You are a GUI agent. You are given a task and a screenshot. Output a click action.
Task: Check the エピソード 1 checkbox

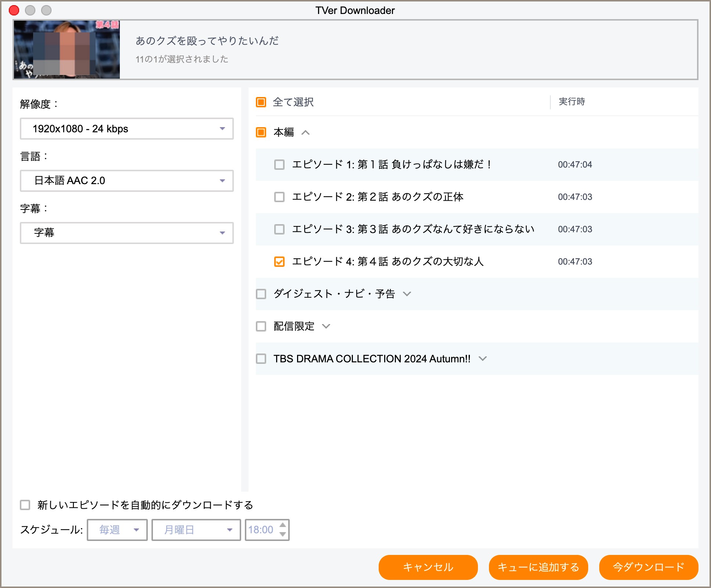279,165
